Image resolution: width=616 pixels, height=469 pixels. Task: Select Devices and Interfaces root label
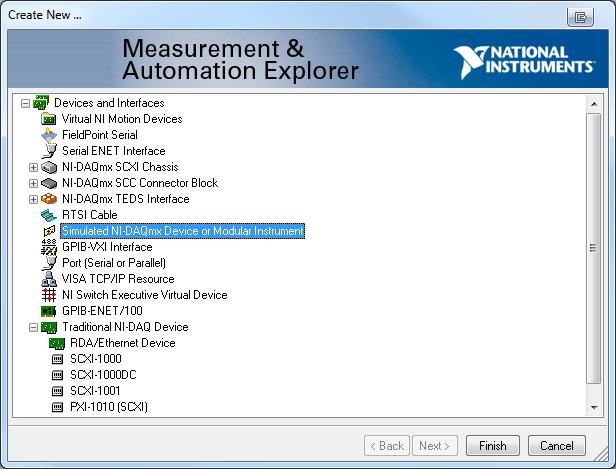109,103
